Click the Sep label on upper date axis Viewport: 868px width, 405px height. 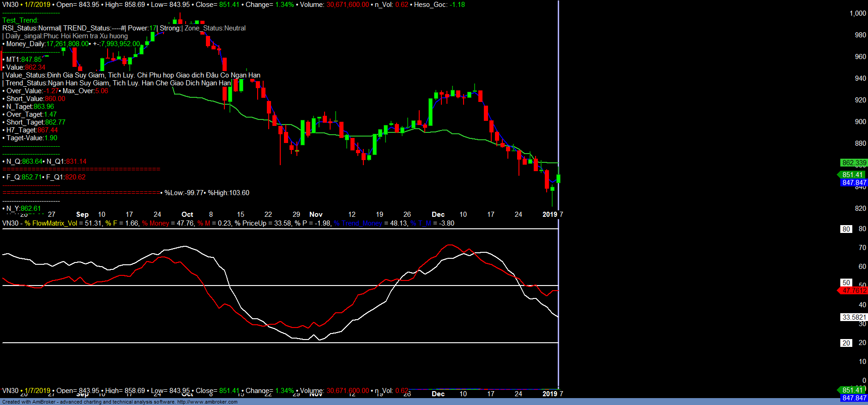(x=82, y=214)
